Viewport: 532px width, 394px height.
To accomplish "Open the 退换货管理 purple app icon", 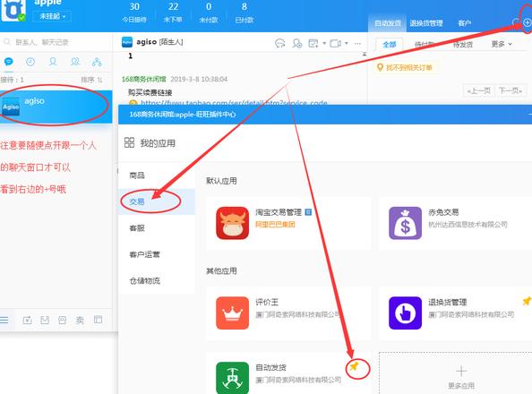I will [405, 313].
